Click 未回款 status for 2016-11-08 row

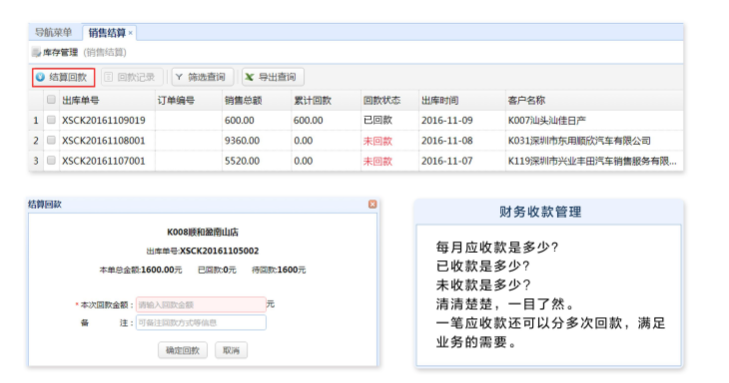(x=378, y=141)
